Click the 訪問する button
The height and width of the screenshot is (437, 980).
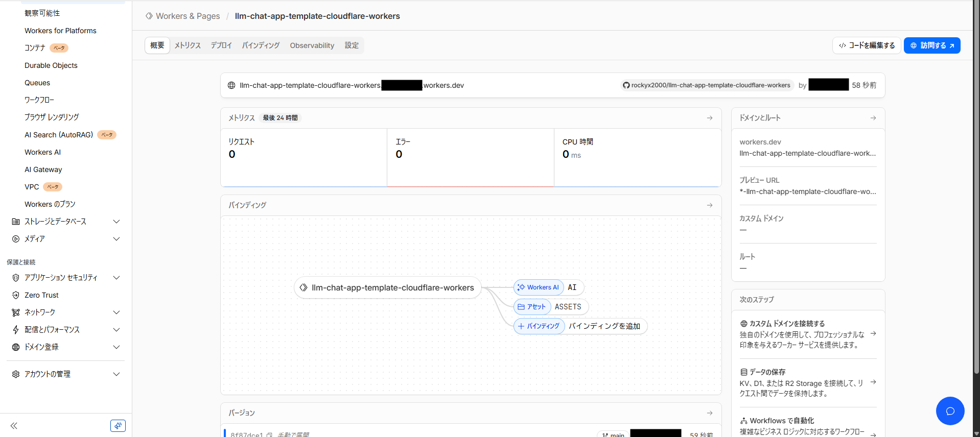932,45
